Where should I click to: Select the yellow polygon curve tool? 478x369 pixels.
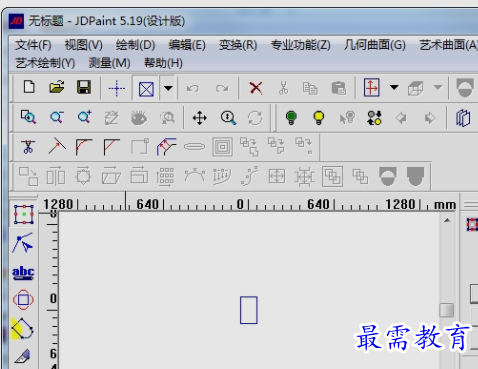coord(22,328)
